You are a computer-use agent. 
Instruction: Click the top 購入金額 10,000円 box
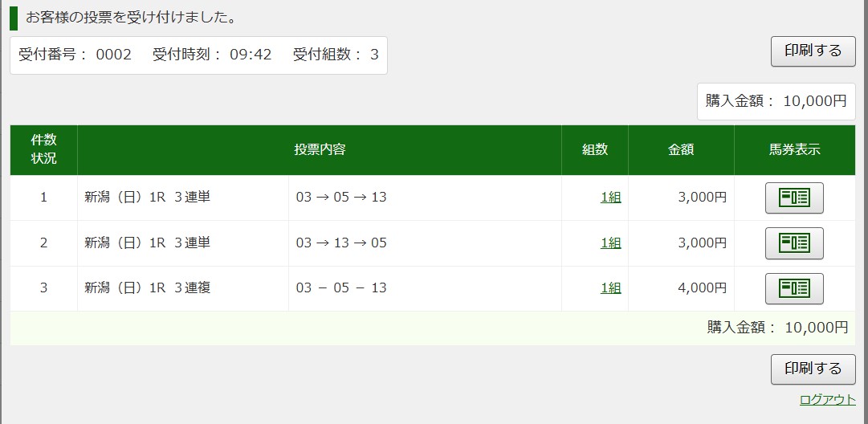point(776,101)
